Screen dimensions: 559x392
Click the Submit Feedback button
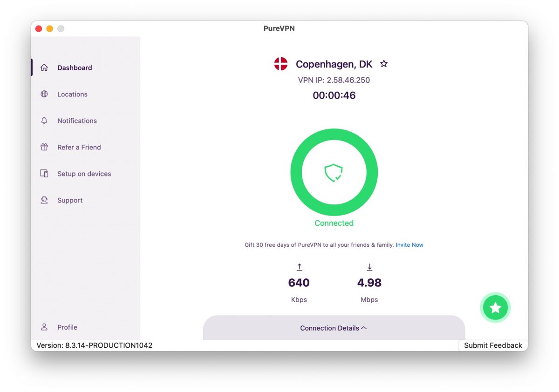click(493, 345)
